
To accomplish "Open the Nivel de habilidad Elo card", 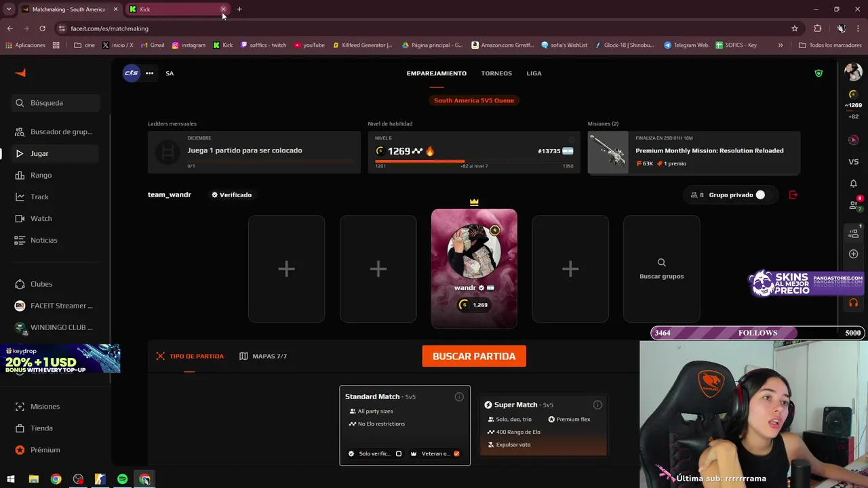I will (x=474, y=152).
